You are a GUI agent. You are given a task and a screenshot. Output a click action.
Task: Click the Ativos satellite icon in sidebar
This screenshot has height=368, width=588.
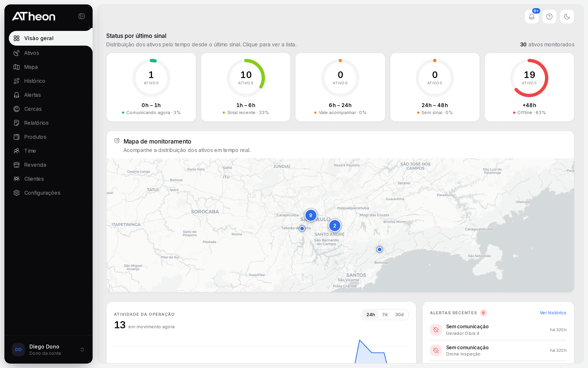[17, 53]
